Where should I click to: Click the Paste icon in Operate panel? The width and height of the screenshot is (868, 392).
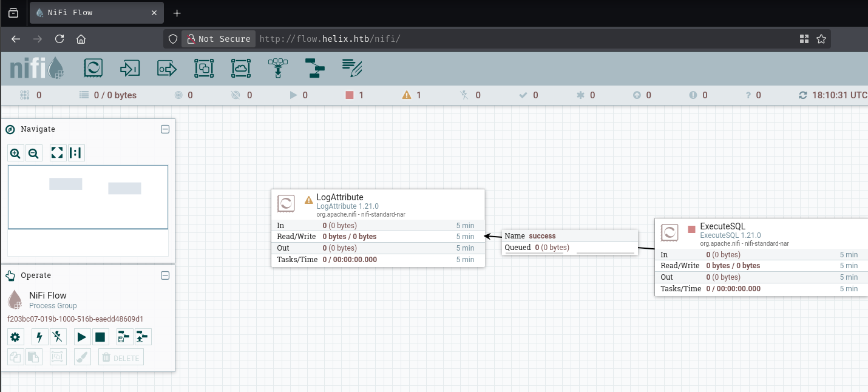34,357
